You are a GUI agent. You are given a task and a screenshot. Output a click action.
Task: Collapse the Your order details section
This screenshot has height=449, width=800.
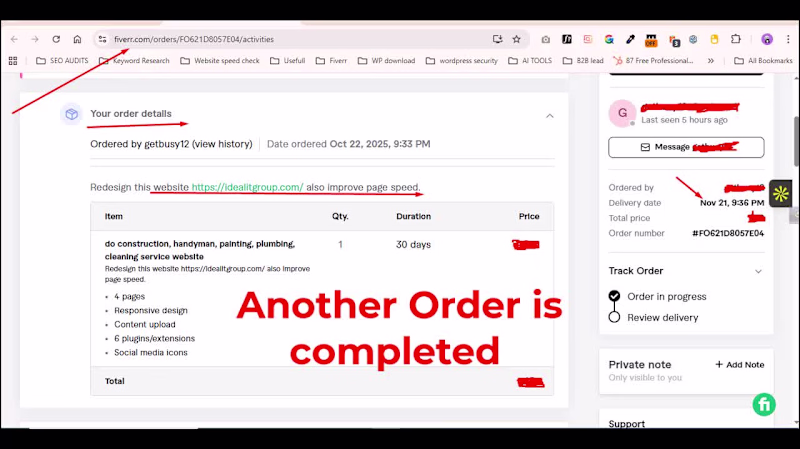549,116
